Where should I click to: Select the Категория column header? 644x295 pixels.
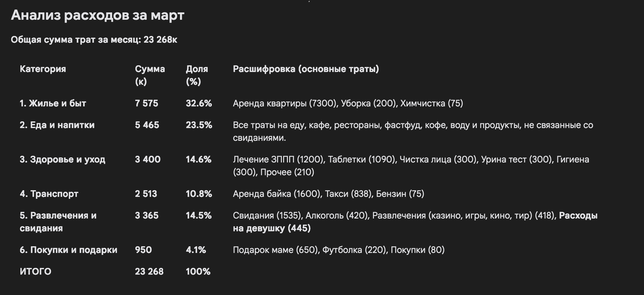point(43,69)
